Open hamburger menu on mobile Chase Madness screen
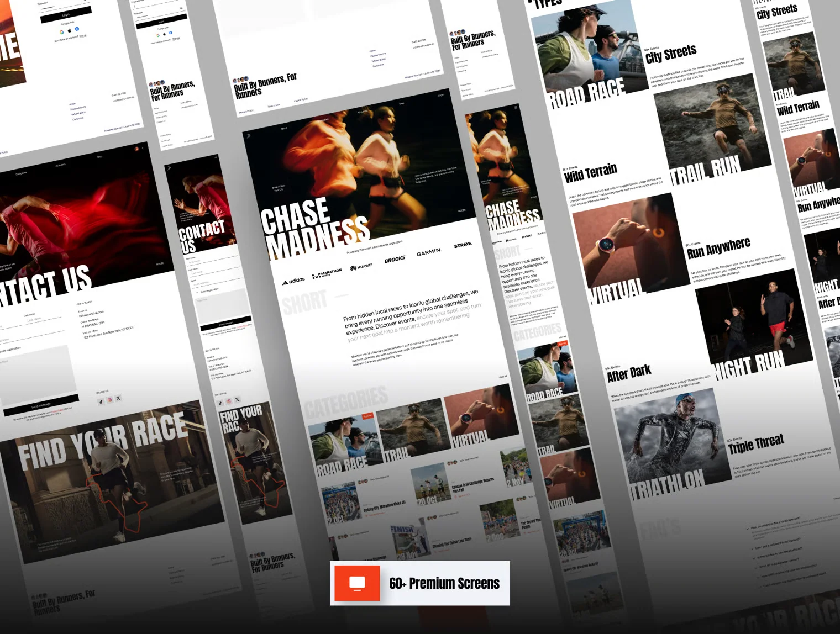 [x=516, y=107]
